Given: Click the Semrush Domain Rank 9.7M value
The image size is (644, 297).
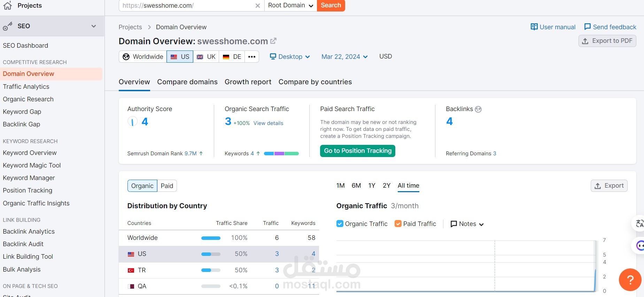Looking at the screenshot, I should (191, 154).
